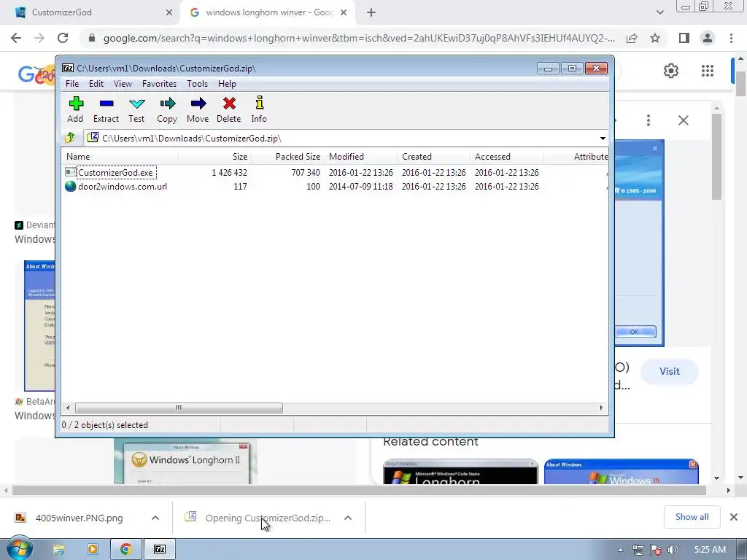Open the Help menu in 7-Zip
Image resolution: width=747 pixels, height=560 pixels.
[228, 84]
